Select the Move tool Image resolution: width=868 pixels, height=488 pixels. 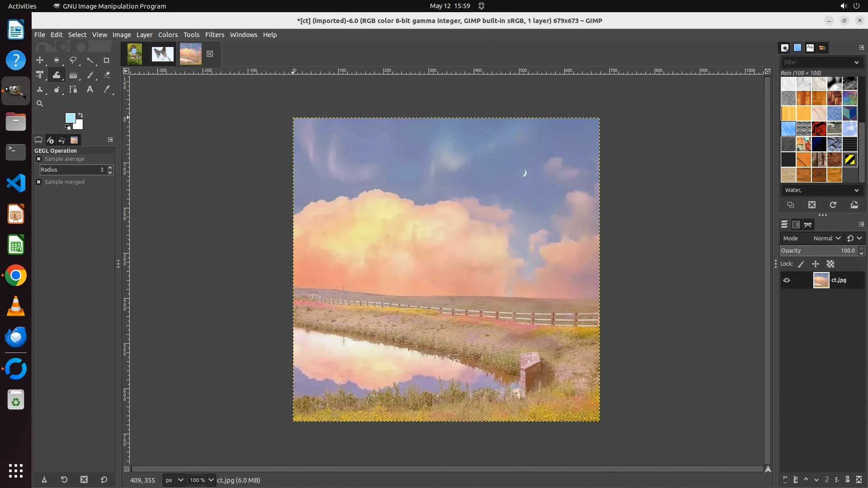click(40, 60)
